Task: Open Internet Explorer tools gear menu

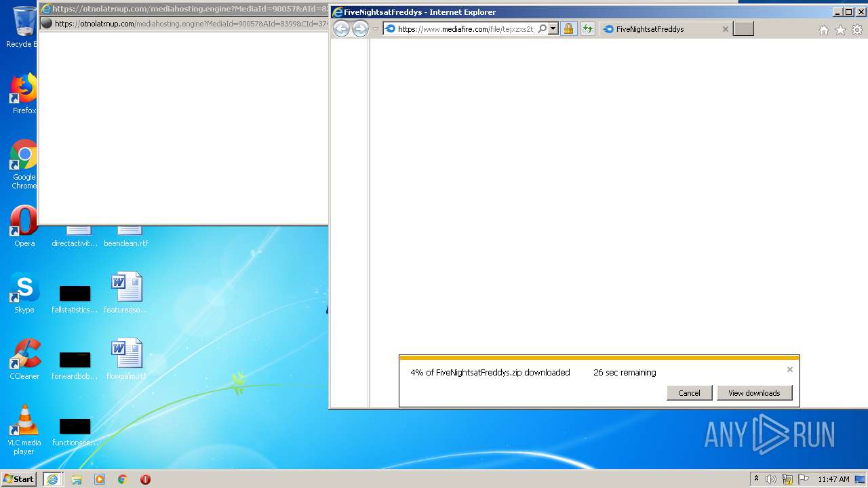Action: click(857, 30)
